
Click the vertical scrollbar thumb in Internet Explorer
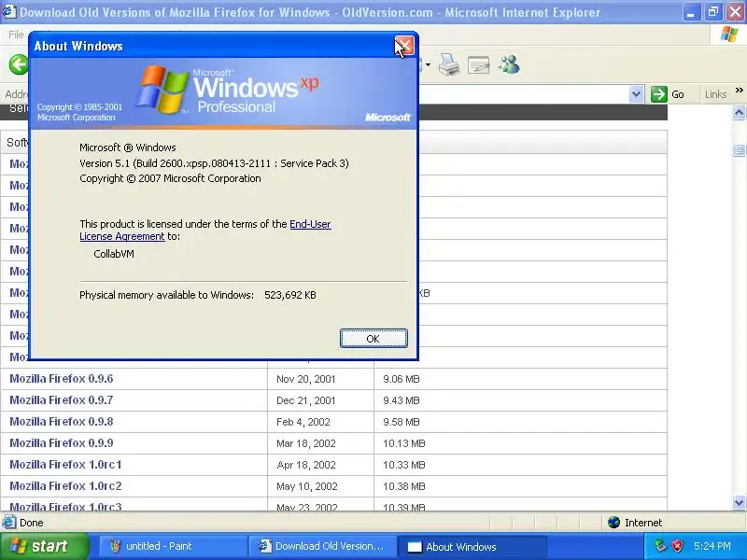tap(739, 150)
